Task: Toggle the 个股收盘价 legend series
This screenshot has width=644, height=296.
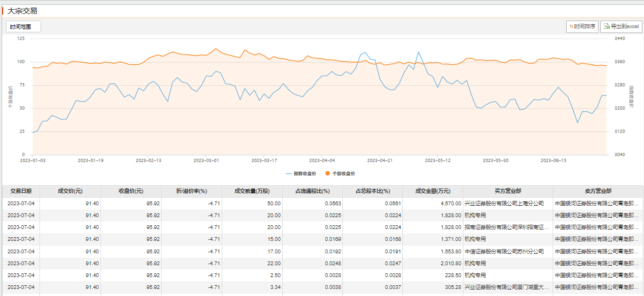Action: [340, 174]
